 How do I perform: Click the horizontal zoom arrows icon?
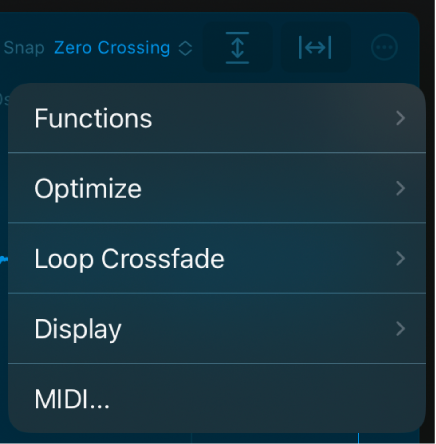tap(315, 48)
